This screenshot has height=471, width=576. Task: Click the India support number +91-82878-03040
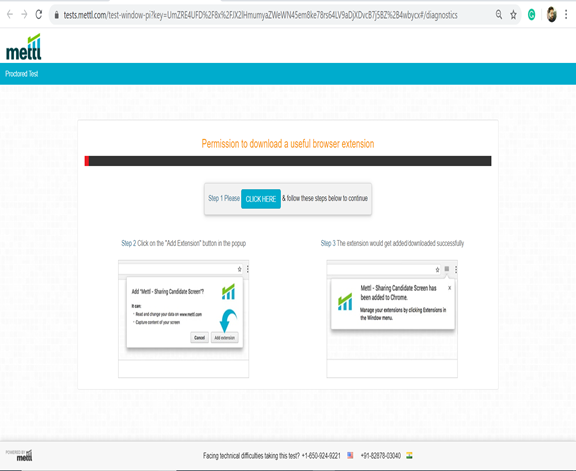point(381,456)
